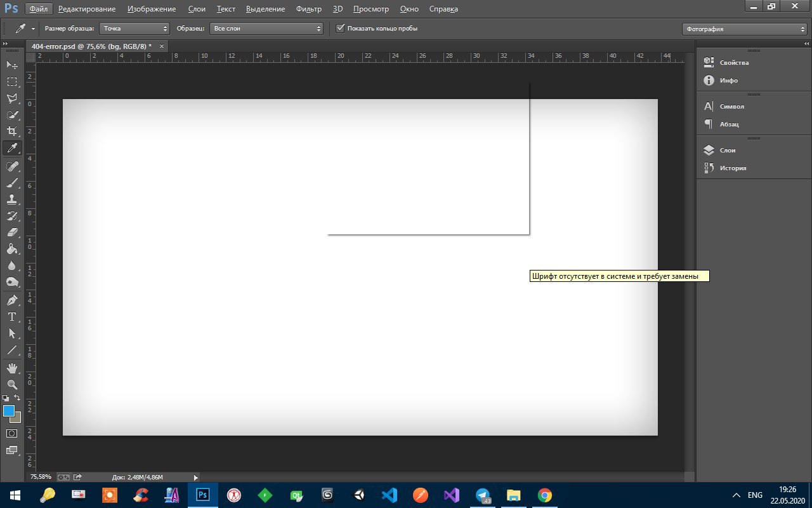Image resolution: width=812 pixels, height=508 pixels.
Task: Select the Move tool
Action: point(12,65)
